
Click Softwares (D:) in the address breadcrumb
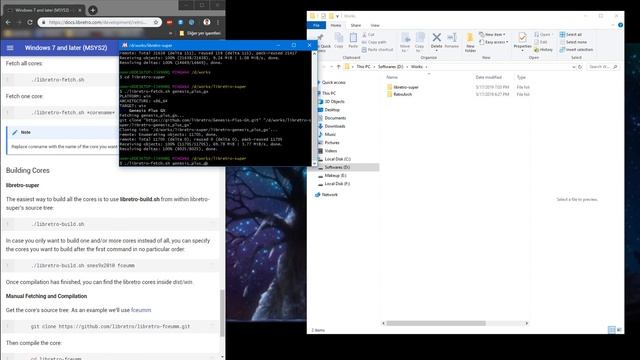click(x=390, y=67)
